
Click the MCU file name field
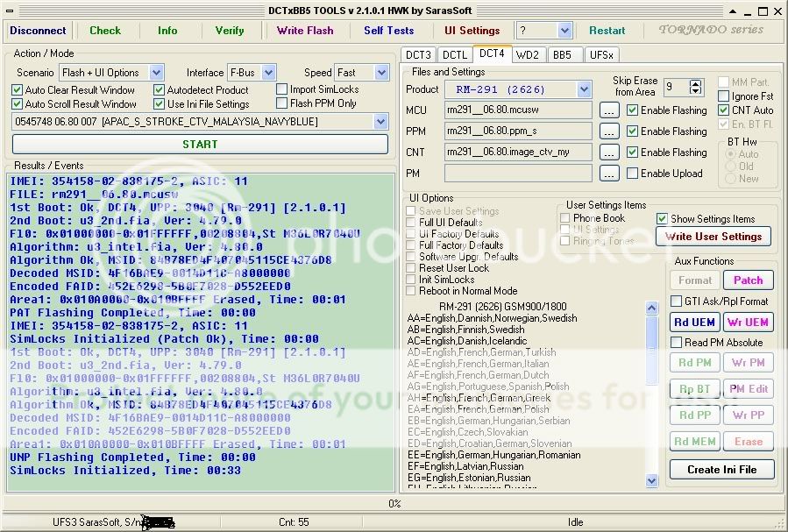pyautogui.click(x=518, y=110)
